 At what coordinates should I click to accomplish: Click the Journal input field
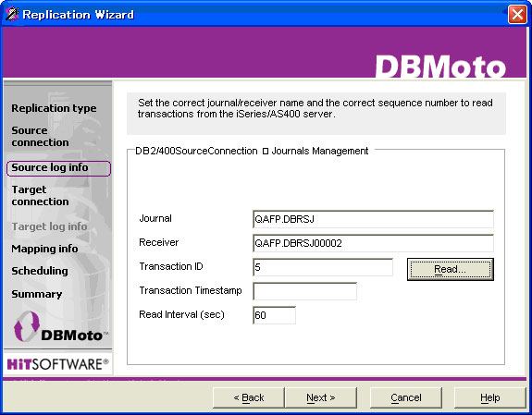click(x=373, y=219)
